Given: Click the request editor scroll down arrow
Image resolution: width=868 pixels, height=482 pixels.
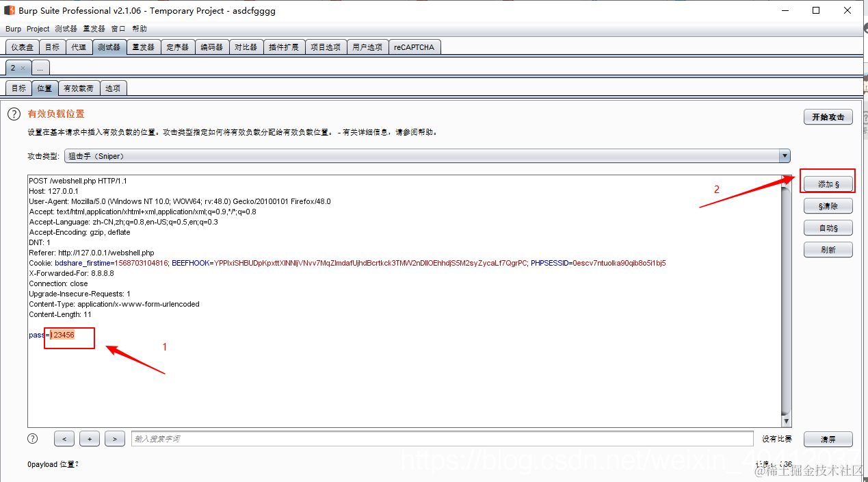Looking at the screenshot, I should point(786,422).
